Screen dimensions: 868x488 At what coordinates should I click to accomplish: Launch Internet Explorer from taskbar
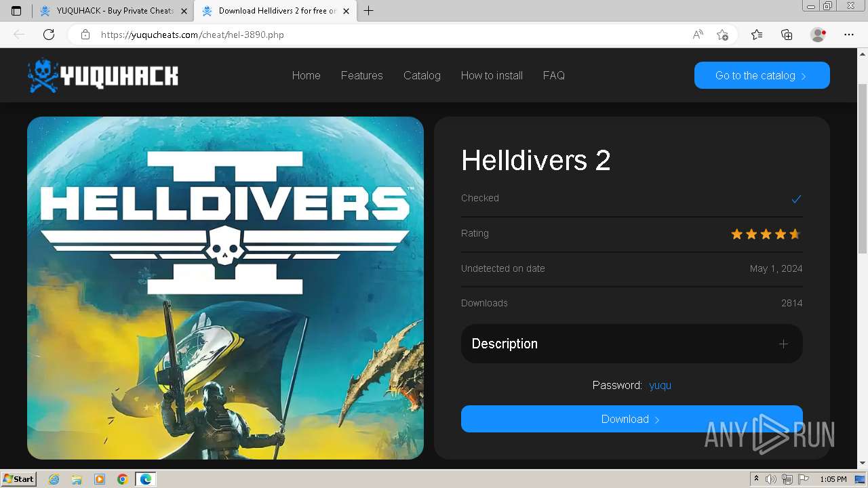coord(54,479)
